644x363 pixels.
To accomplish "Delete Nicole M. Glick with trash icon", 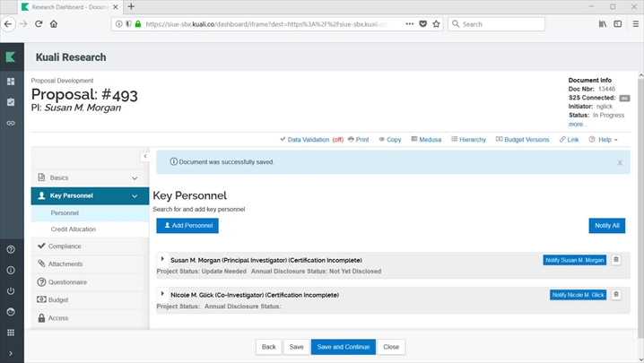I will (615, 294).
